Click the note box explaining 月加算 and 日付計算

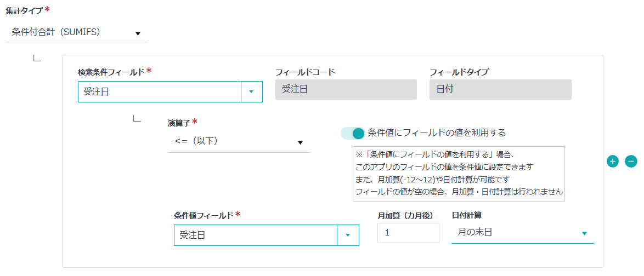(458, 174)
